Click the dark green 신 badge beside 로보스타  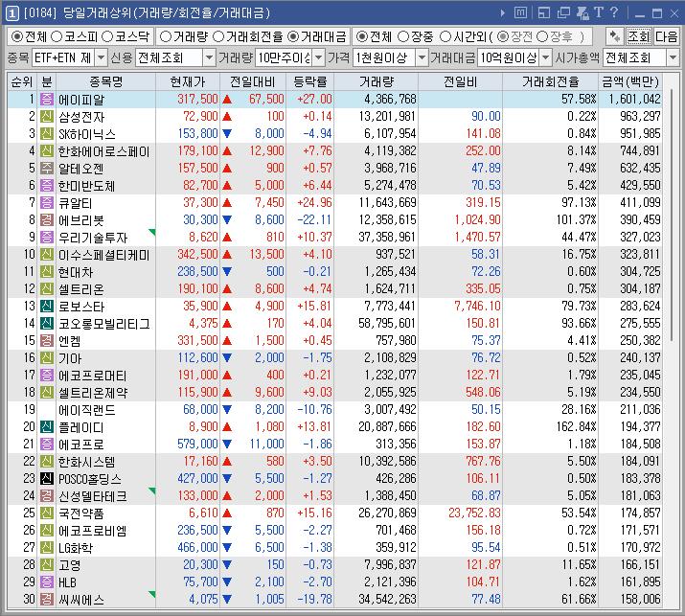point(47,307)
